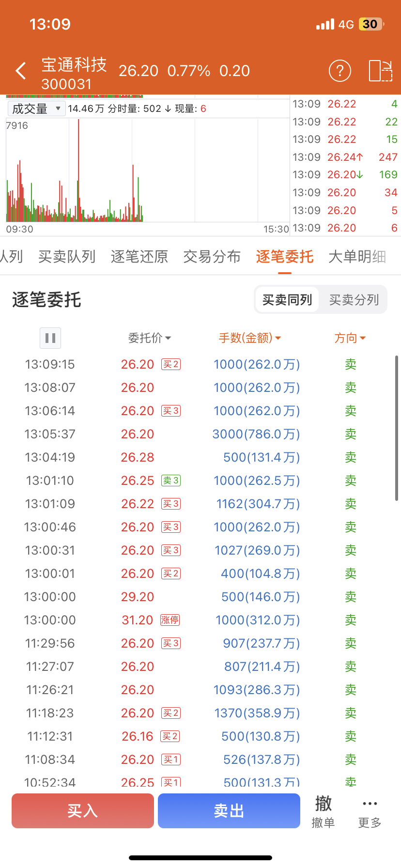
Task: Switch view to 买卖分列
Action: (354, 300)
